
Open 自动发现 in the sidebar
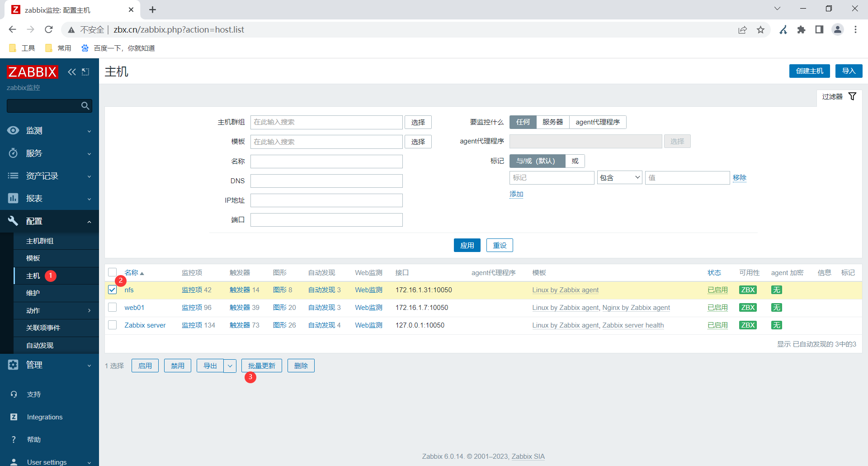click(56, 346)
